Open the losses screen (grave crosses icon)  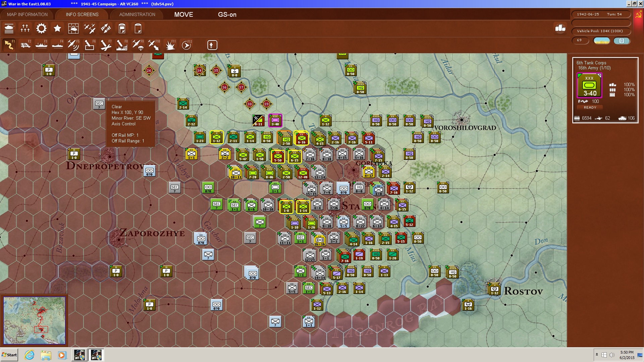(x=25, y=28)
